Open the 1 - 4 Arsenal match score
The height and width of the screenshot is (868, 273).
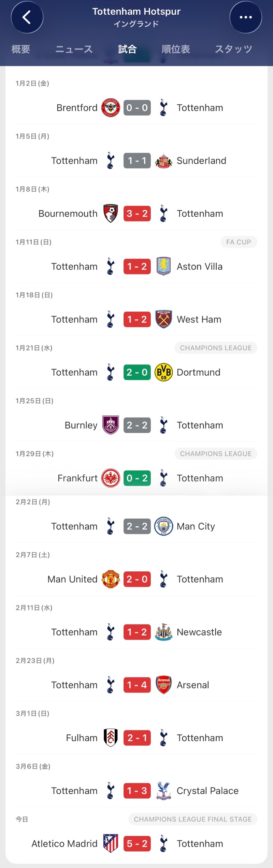[137, 685]
